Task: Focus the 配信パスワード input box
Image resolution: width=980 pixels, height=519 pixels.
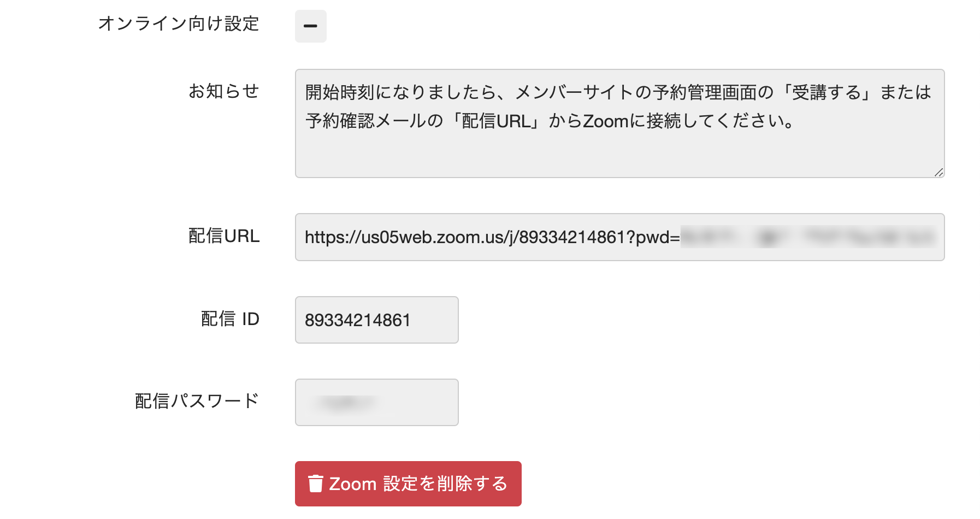Action: pyautogui.click(x=376, y=402)
